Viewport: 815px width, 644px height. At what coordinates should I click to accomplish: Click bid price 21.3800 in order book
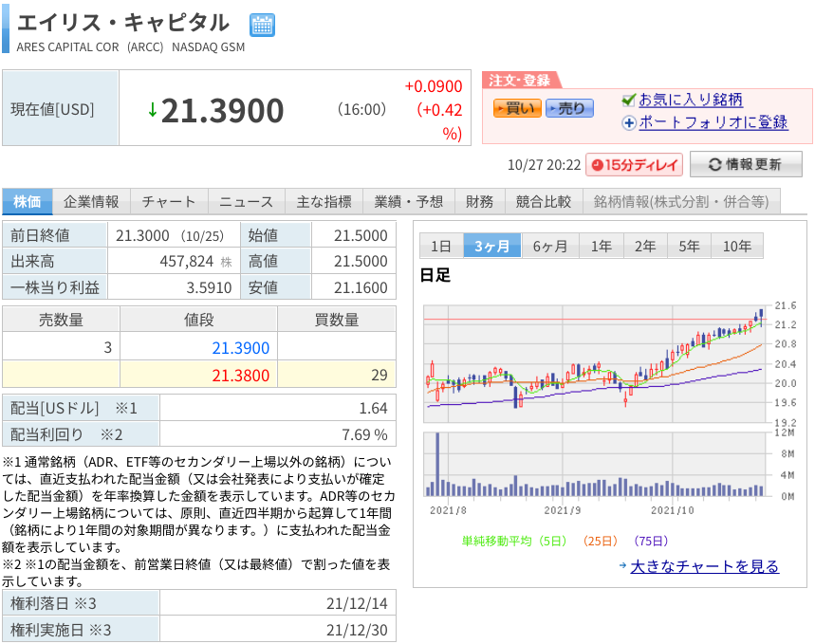tap(240, 376)
